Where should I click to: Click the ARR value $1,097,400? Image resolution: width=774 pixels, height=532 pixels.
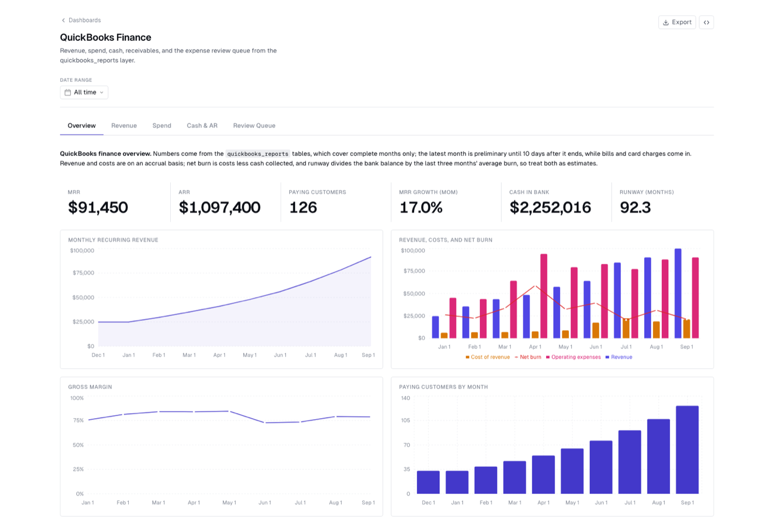point(219,207)
